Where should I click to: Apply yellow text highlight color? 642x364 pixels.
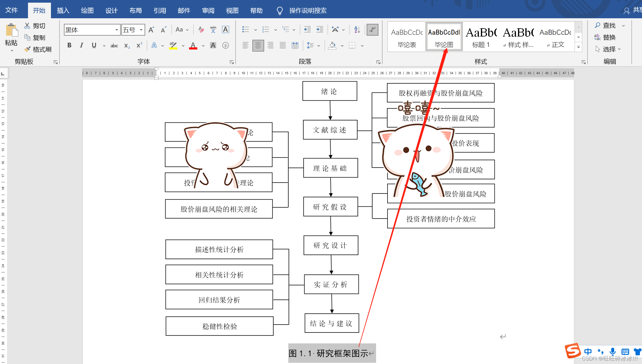pyautogui.click(x=173, y=45)
